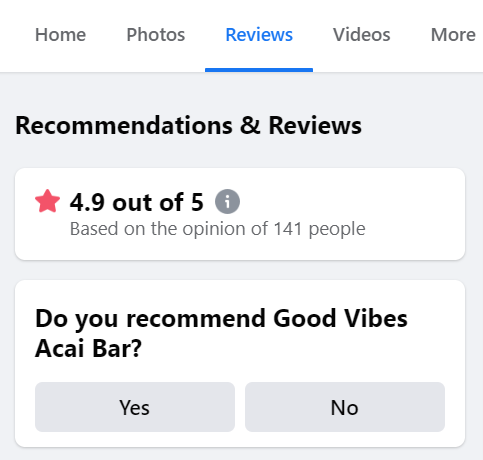483x460 pixels.
Task: Click the word "Reviews" in section heading
Action: pos(315,126)
